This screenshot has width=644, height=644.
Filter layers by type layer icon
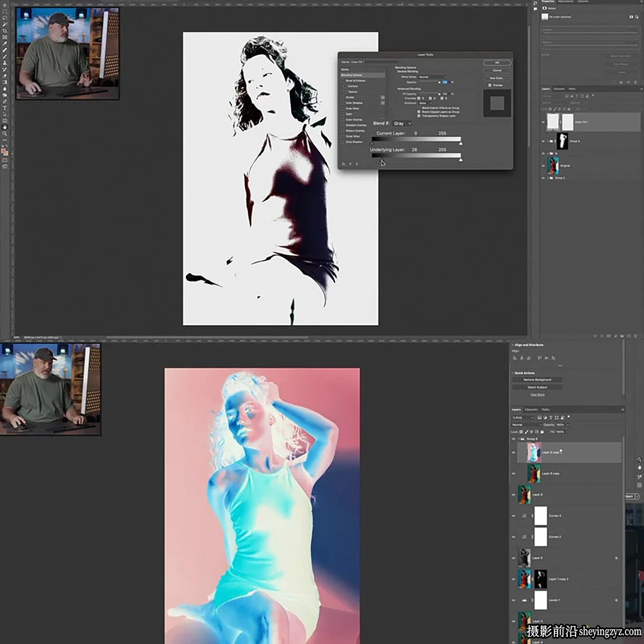coord(551,418)
